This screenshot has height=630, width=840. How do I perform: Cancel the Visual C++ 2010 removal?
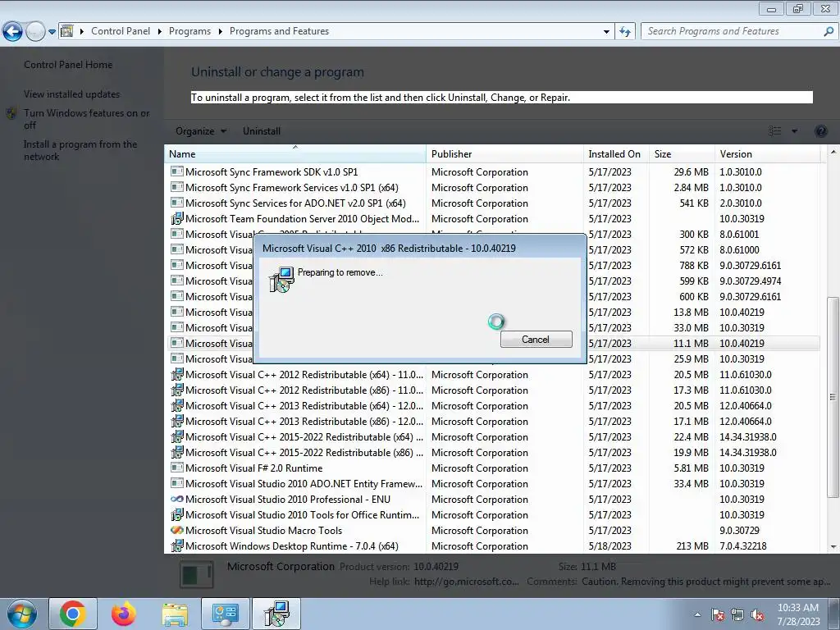(536, 340)
